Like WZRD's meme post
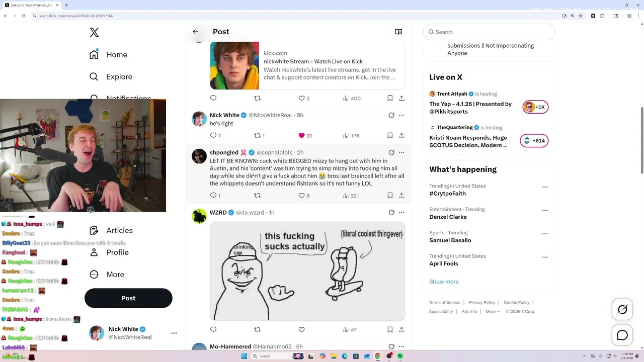 pos(302,330)
